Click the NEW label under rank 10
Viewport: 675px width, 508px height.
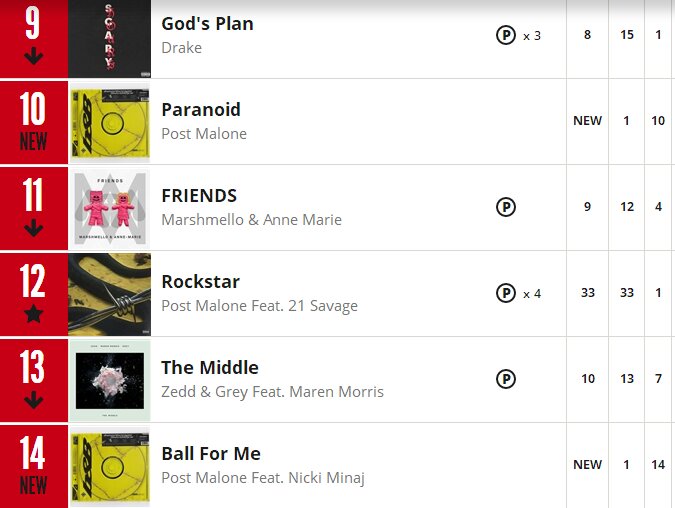tap(34, 142)
